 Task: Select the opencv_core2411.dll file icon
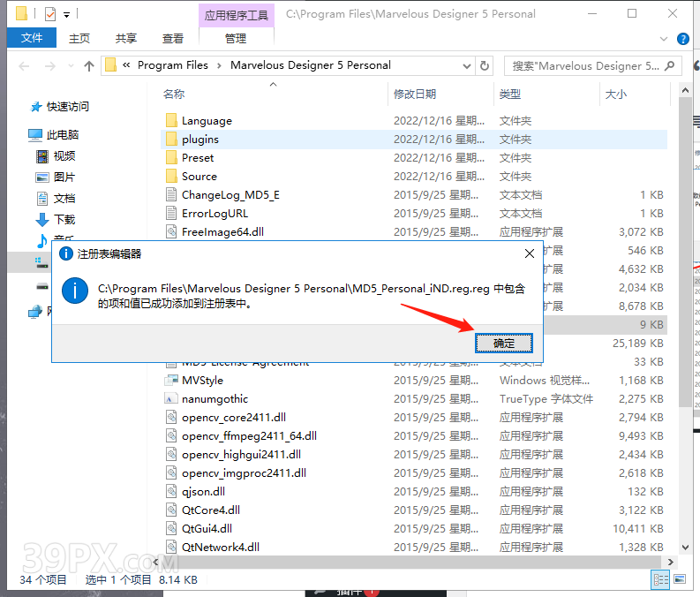point(171,417)
